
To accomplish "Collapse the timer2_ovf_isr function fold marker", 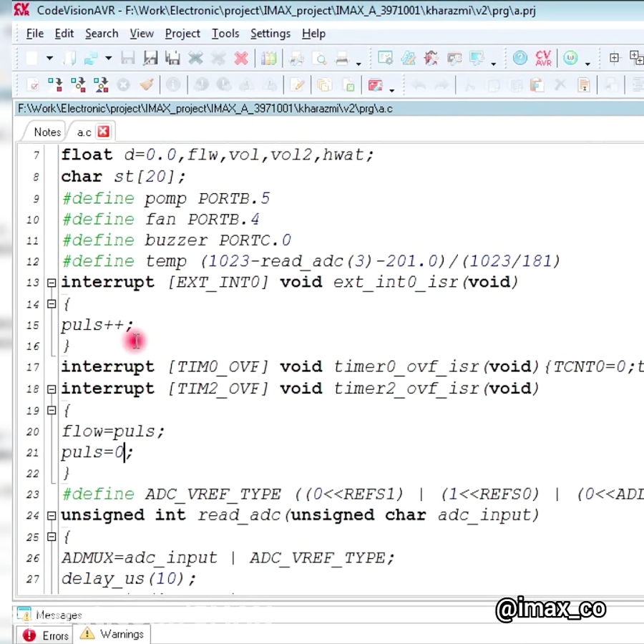I will coord(52,389).
